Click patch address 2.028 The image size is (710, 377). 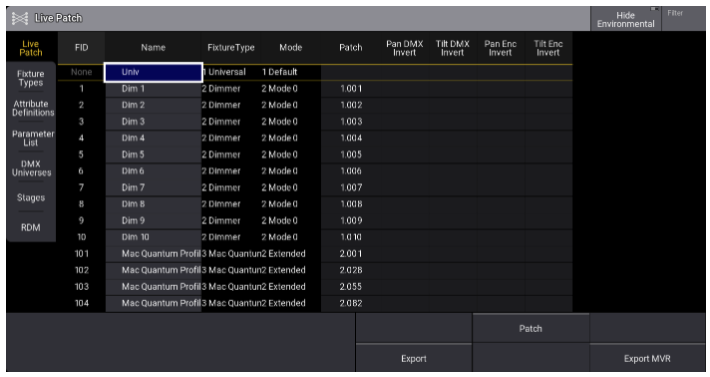351,270
